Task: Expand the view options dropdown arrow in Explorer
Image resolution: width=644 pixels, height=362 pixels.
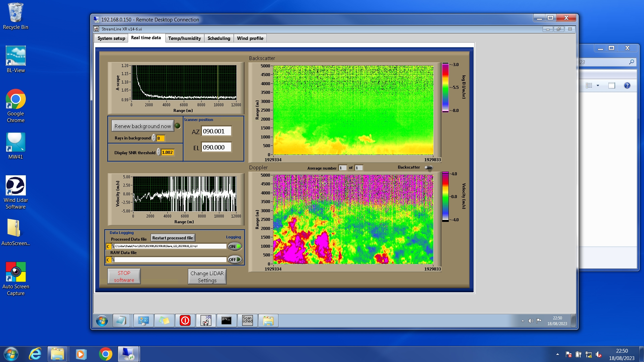Action: point(598,85)
